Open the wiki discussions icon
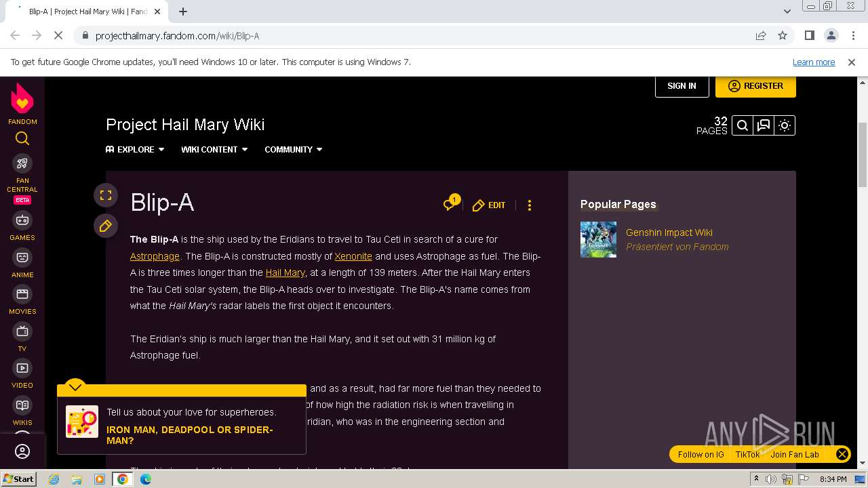This screenshot has width=868, height=488. click(764, 125)
